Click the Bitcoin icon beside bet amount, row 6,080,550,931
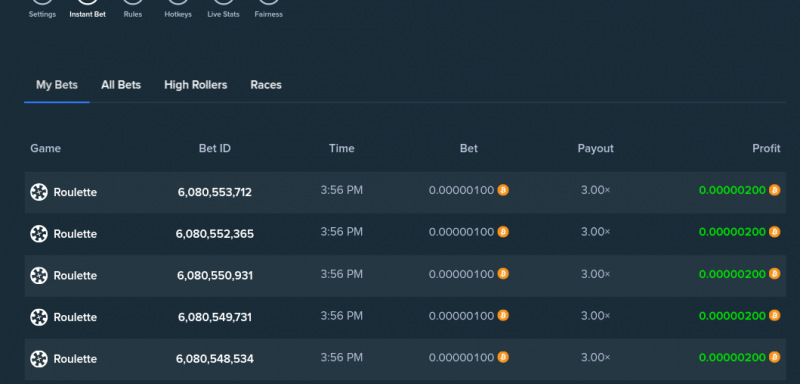This screenshot has width=800, height=384. coord(503,274)
